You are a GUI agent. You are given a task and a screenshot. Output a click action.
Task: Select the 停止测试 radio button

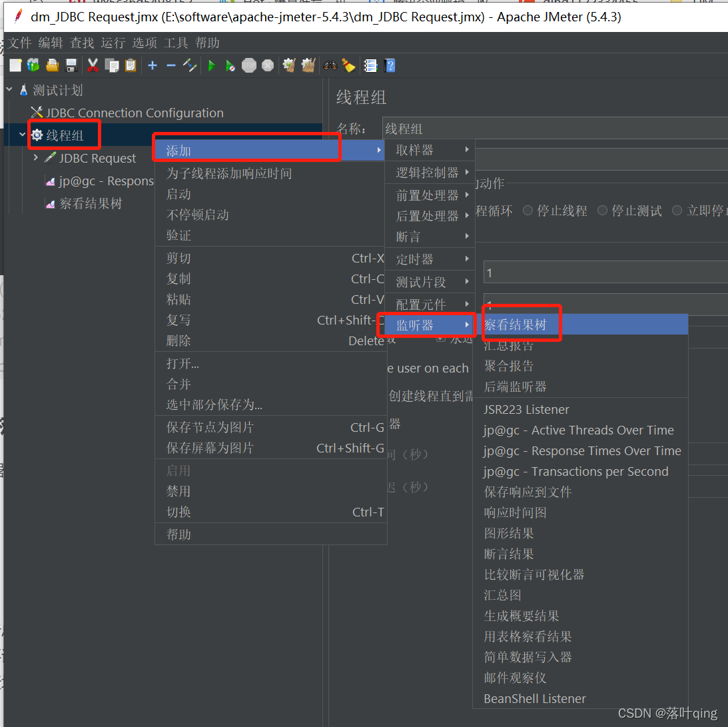(x=602, y=211)
